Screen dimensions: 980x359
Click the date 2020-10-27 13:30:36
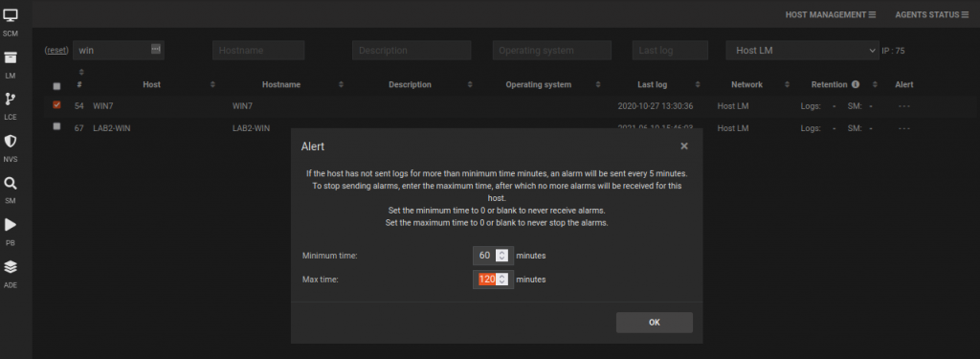655,106
